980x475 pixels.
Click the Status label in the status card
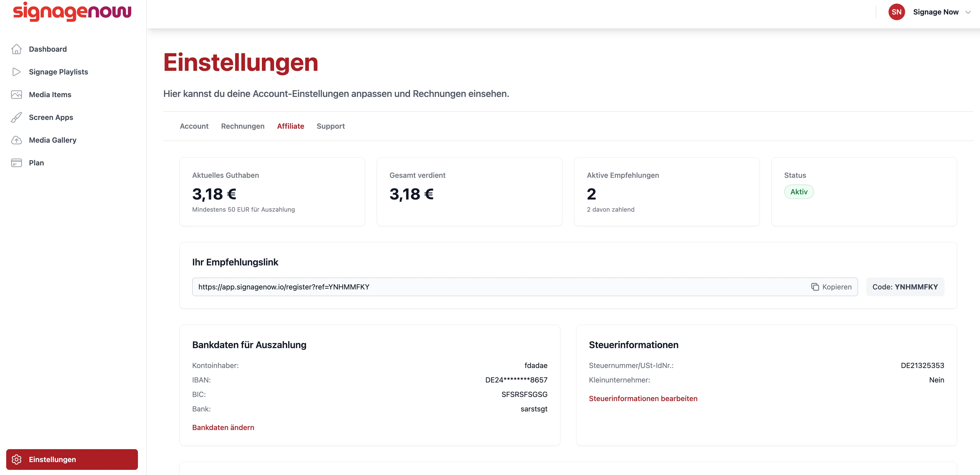(795, 175)
